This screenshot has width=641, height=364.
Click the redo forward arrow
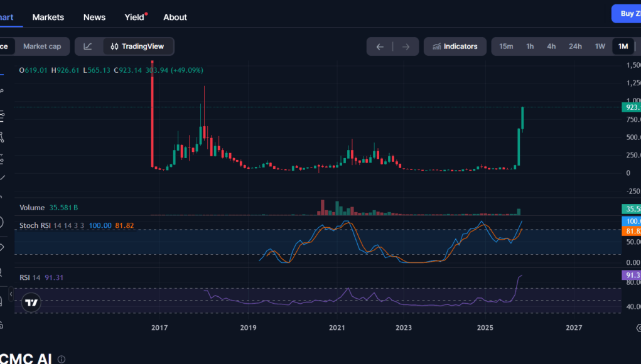[x=406, y=46]
